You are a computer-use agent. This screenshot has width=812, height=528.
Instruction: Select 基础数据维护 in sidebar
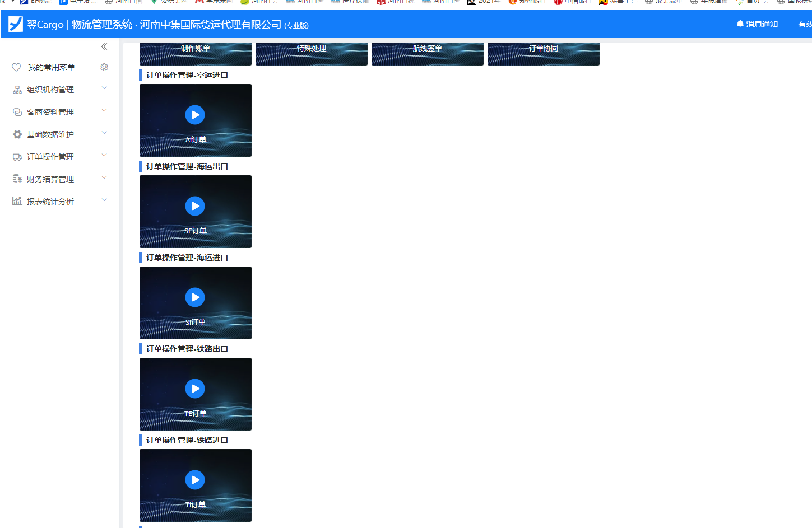(x=50, y=134)
